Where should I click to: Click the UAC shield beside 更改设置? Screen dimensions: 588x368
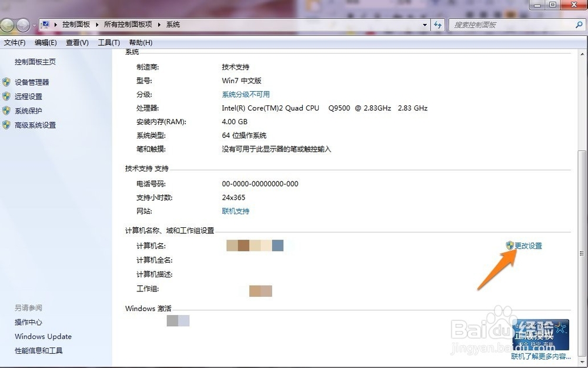(509, 246)
